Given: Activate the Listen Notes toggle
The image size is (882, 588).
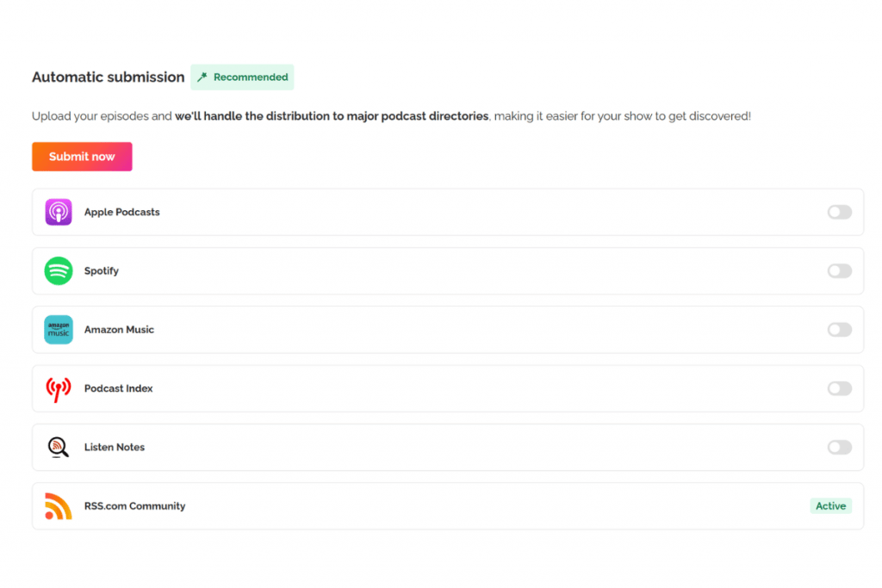Looking at the screenshot, I should point(839,448).
